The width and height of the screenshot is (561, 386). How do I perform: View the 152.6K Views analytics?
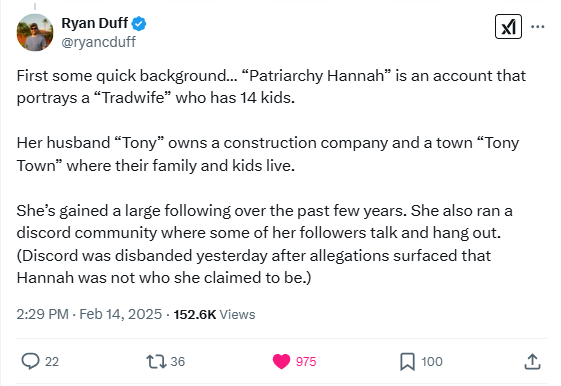pos(214,314)
